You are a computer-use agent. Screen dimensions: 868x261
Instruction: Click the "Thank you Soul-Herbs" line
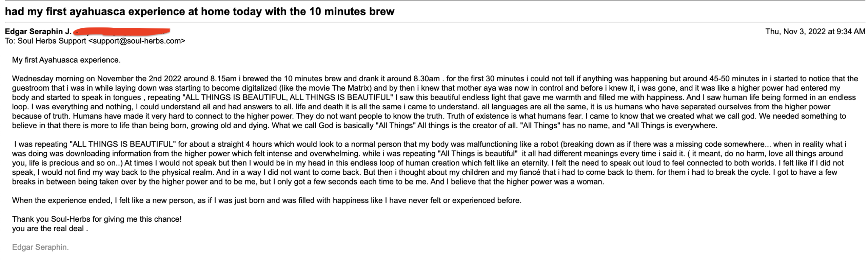(51, 219)
